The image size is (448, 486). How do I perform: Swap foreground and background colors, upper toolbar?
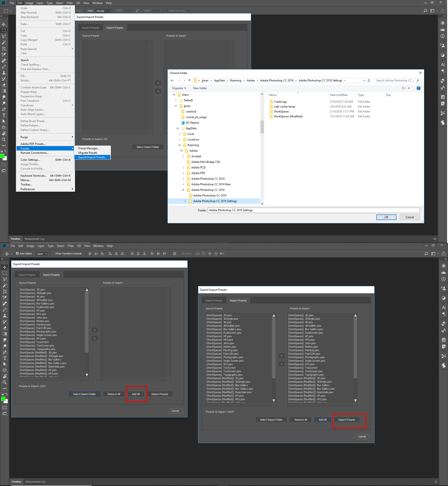pyautogui.click(x=5, y=151)
